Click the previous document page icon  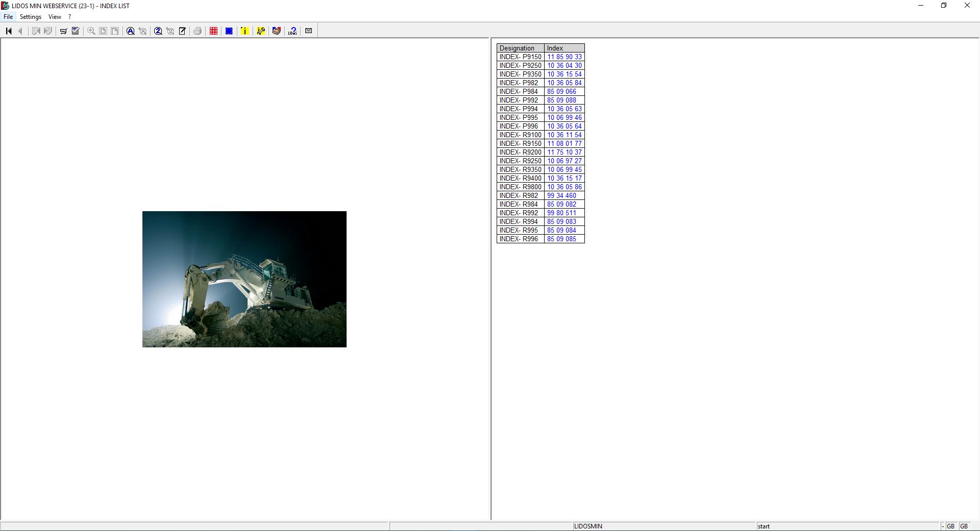36,31
